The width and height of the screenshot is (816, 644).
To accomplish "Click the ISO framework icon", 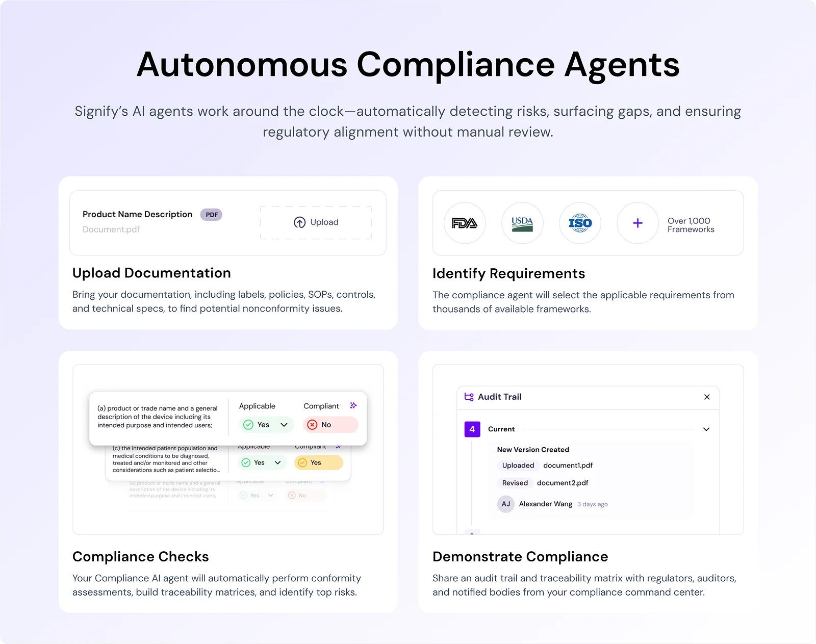I will [x=580, y=223].
